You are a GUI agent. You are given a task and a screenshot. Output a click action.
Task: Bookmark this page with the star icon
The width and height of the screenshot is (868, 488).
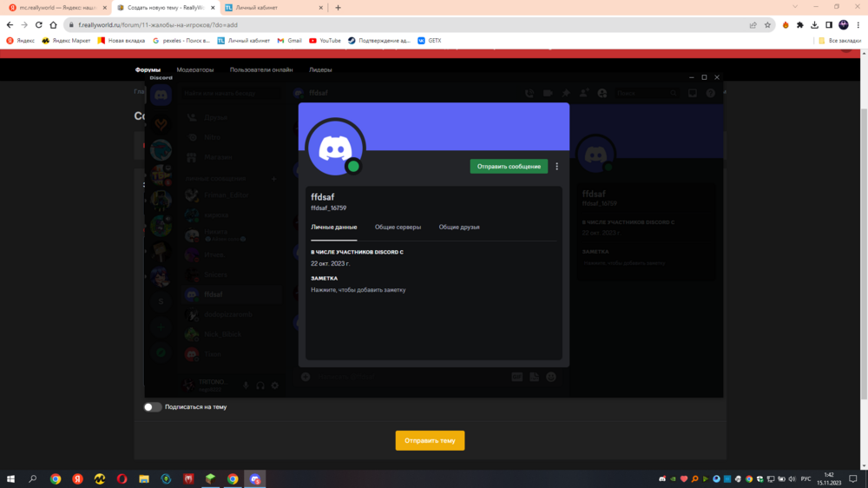click(767, 25)
